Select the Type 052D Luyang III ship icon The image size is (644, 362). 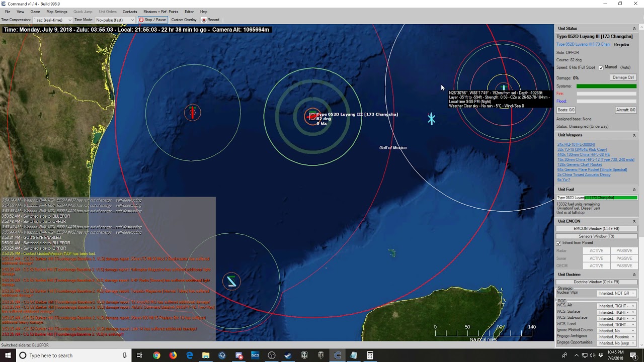tap(312, 117)
